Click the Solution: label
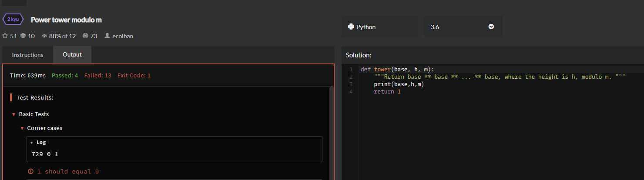644x180 pixels. 359,55
